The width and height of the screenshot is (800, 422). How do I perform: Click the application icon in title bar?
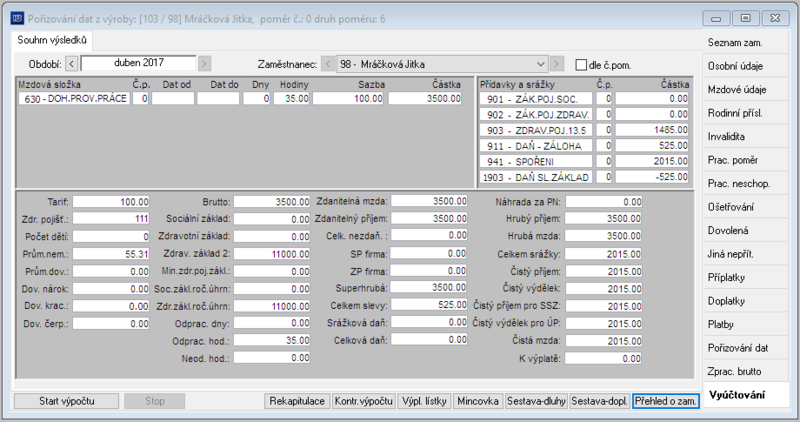coord(17,19)
